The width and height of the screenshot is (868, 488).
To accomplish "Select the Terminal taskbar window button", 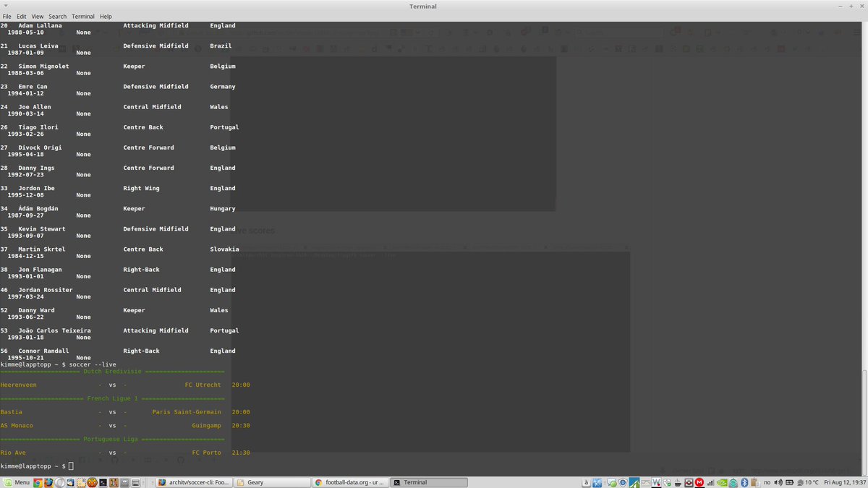I will 429,482.
